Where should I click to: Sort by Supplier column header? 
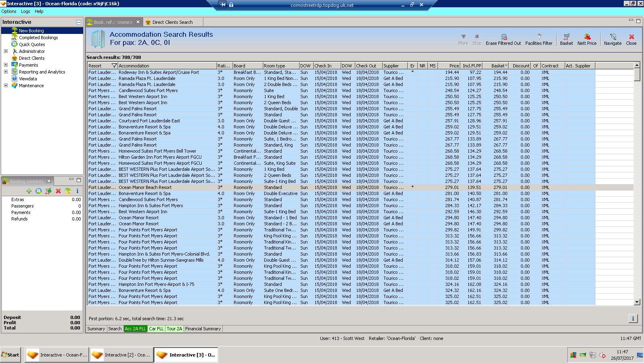coord(395,66)
